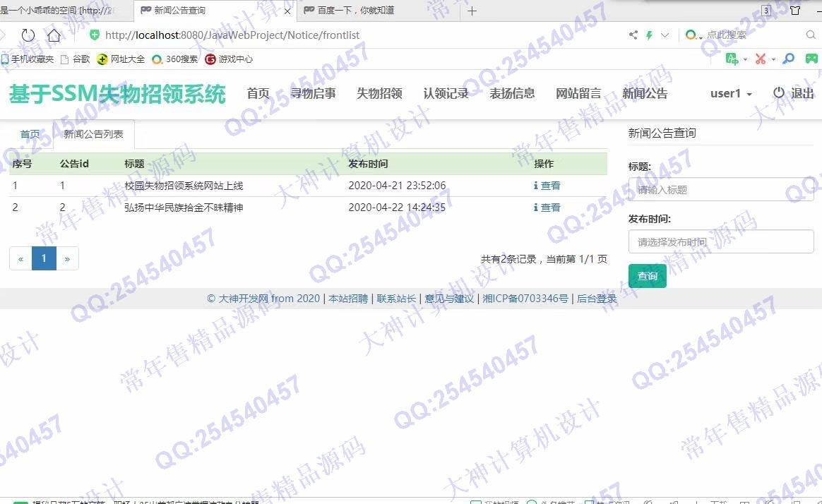Click the browser refresh icon
The width and height of the screenshot is (822, 504).
pyautogui.click(x=28, y=35)
